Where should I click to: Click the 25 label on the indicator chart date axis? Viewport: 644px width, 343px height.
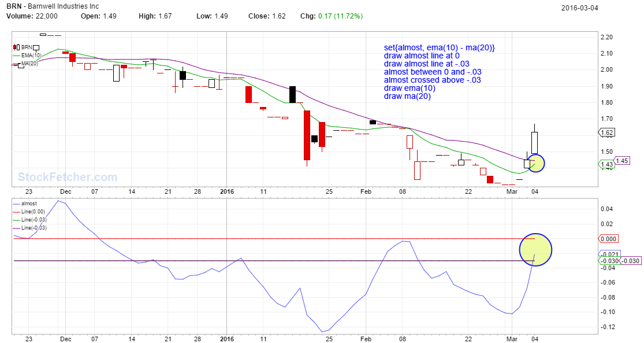329,339
